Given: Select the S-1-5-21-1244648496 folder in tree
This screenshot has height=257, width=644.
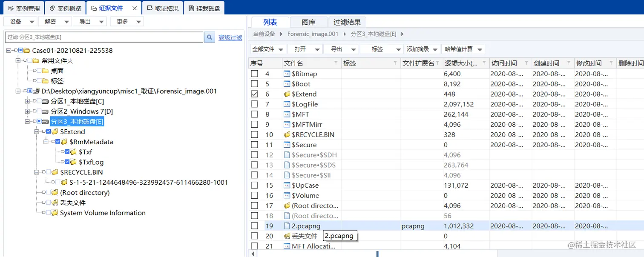Looking at the screenshot, I should [149, 183].
